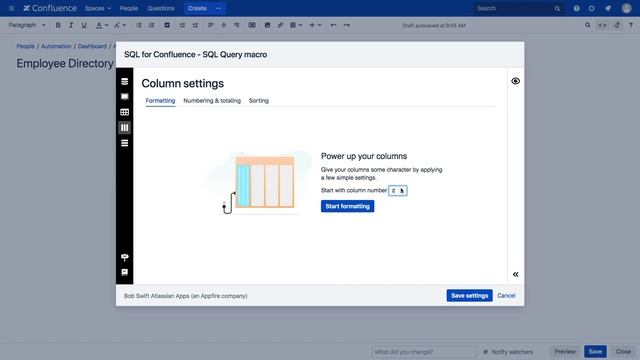Insert a bullet list
This screenshot has height=360, width=640.
[x=139, y=25]
